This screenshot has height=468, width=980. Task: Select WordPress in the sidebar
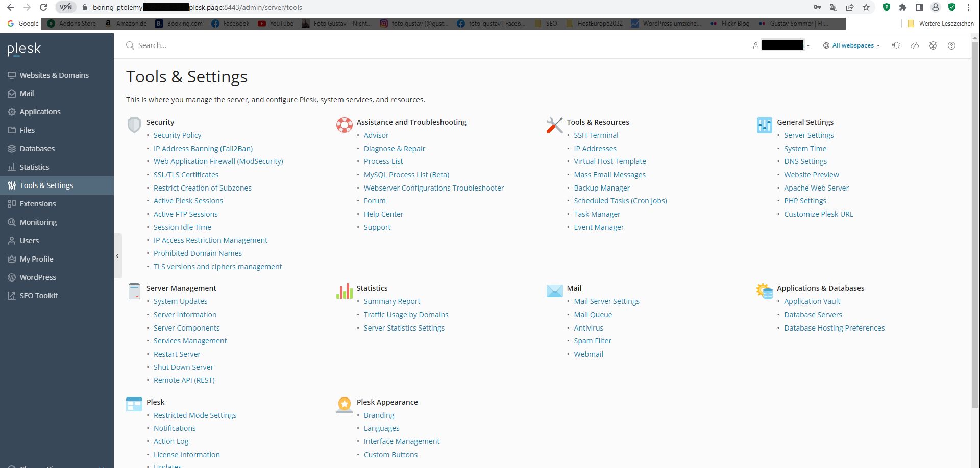point(38,277)
